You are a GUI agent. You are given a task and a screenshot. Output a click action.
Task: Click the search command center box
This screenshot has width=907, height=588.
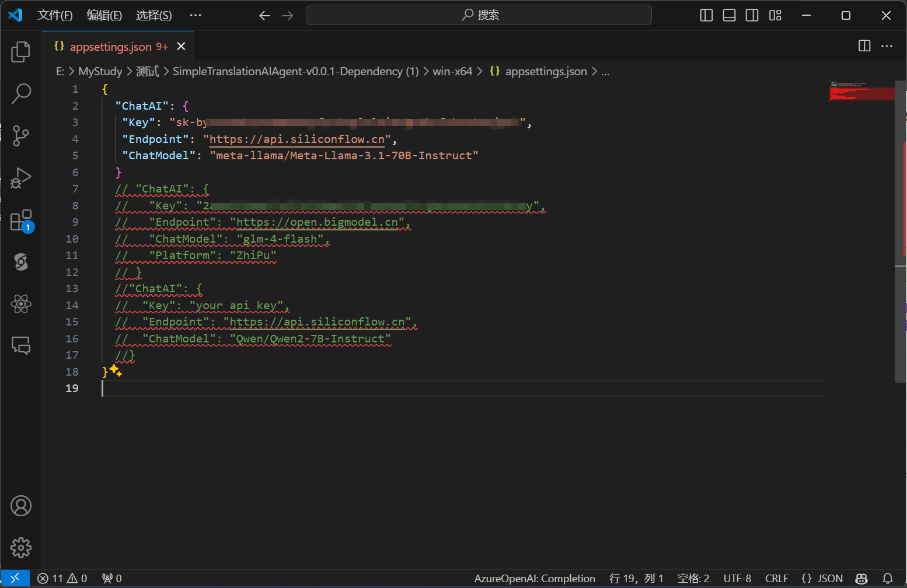pos(479,15)
